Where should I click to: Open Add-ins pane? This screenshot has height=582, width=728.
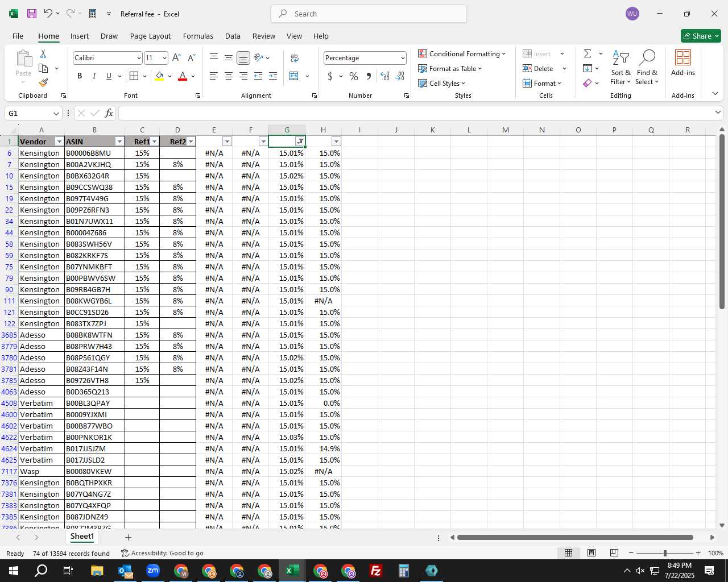(683, 63)
